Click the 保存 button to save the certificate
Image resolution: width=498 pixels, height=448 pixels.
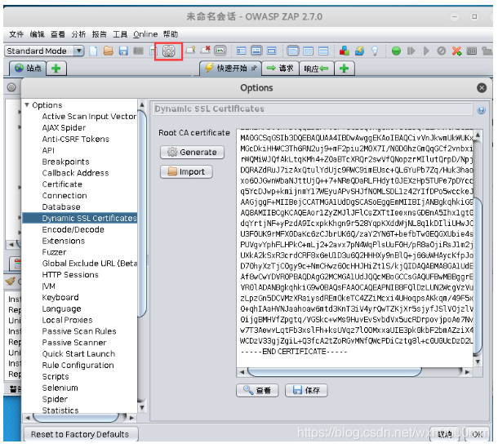point(306,390)
